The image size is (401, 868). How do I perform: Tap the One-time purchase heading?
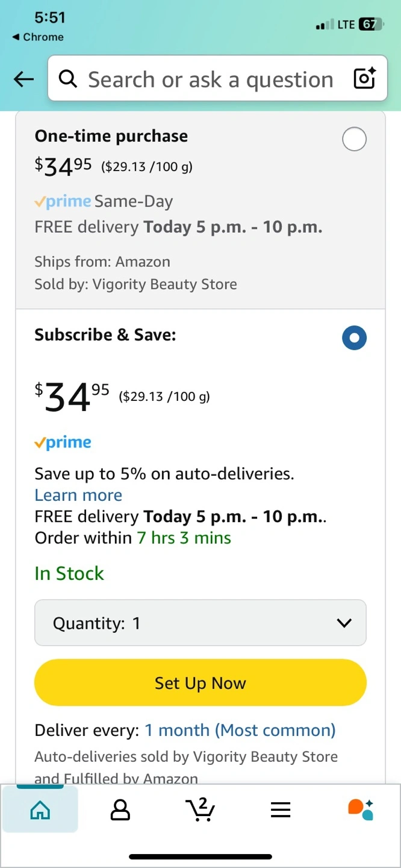pyautogui.click(x=111, y=136)
